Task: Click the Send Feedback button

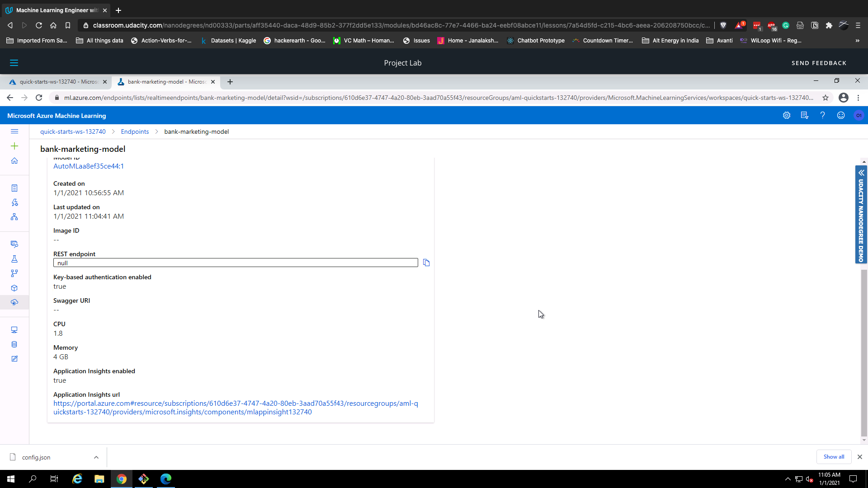Action: [x=819, y=63]
